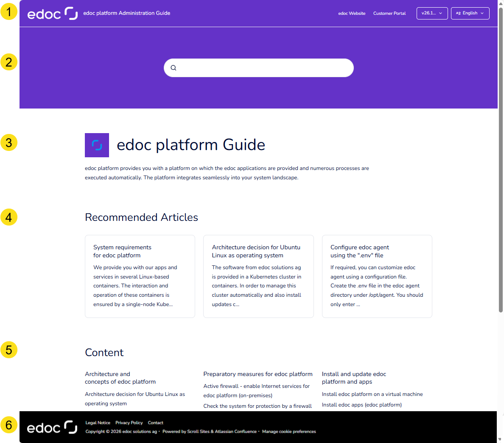Open the edoc Website menu item
This screenshot has width=504, height=443.
(x=352, y=13)
